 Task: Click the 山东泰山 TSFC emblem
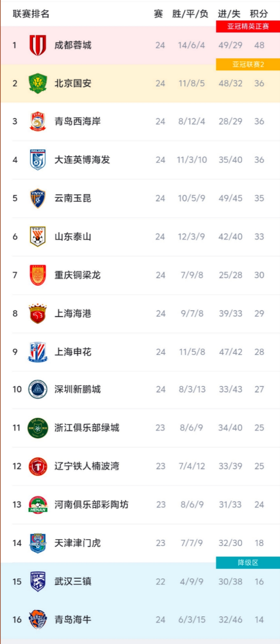(38, 237)
